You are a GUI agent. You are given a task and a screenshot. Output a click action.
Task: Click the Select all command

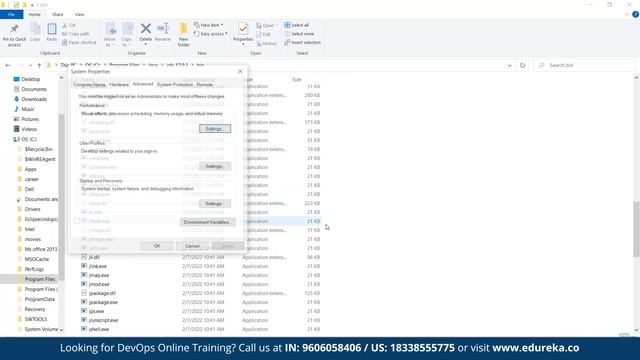(x=297, y=25)
